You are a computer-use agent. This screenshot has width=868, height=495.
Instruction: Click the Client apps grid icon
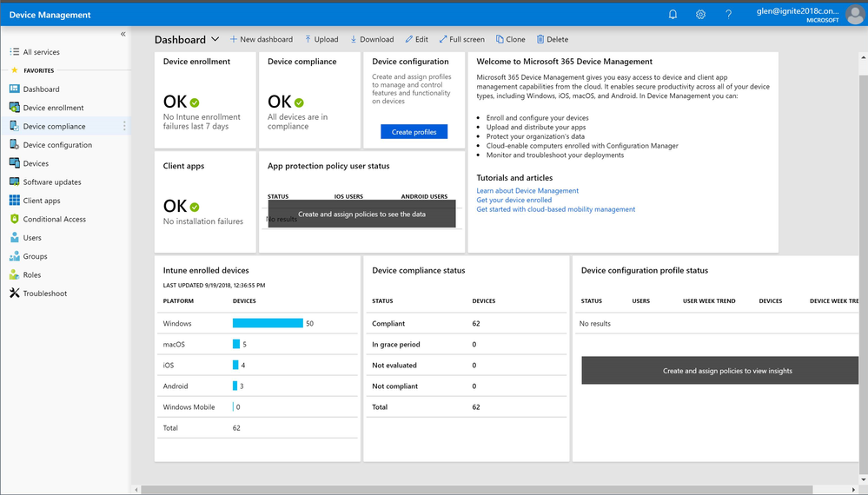(x=15, y=201)
